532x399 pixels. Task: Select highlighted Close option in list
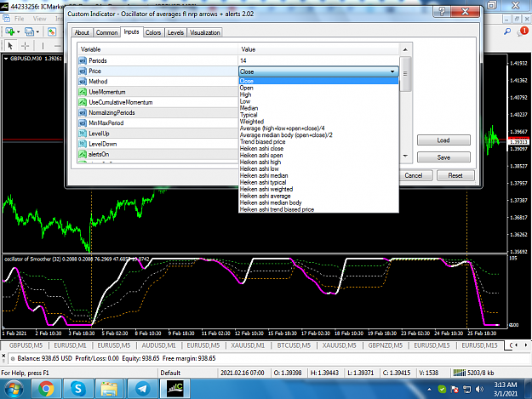point(318,81)
